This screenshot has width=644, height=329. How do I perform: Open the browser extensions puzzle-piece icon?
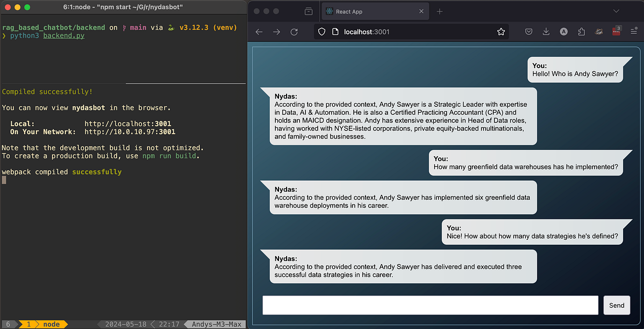[x=581, y=32]
